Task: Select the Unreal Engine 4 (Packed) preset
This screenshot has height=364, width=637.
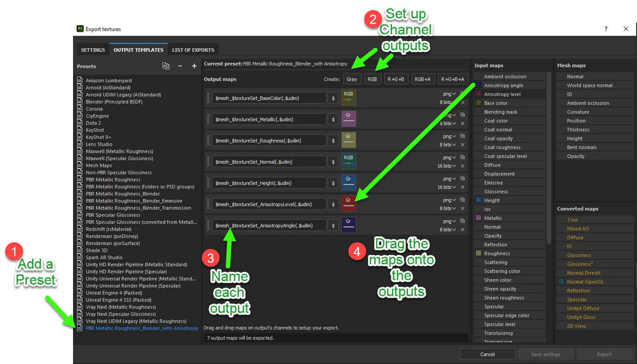Action: (114, 293)
